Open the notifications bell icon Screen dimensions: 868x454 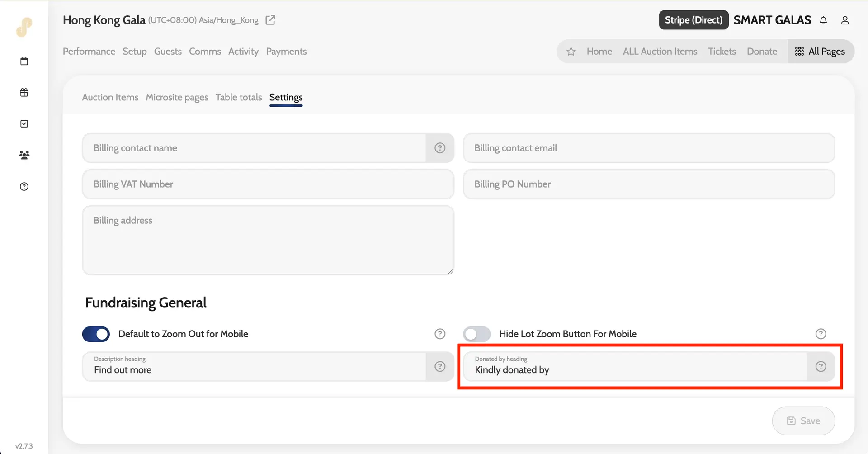(x=823, y=20)
